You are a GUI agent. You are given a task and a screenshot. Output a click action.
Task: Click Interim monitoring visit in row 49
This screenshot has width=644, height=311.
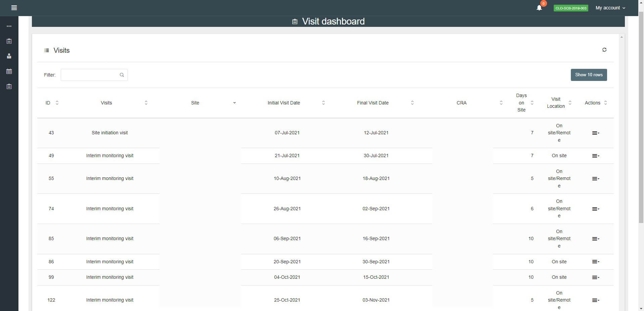point(110,155)
